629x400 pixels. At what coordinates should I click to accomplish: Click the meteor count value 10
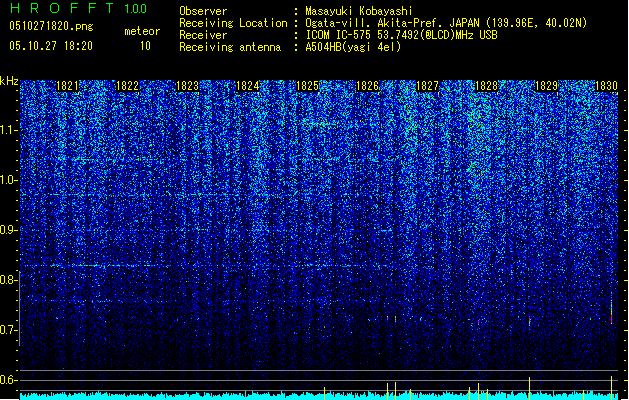[145, 46]
